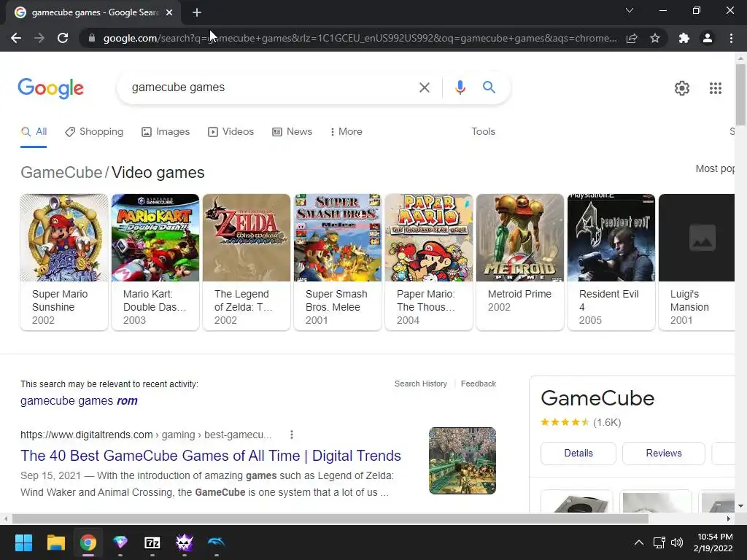Image resolution: width=747 pixels, height=560 pixels.
Task: Open the Metroid Prime card
Action: [519, 262]
